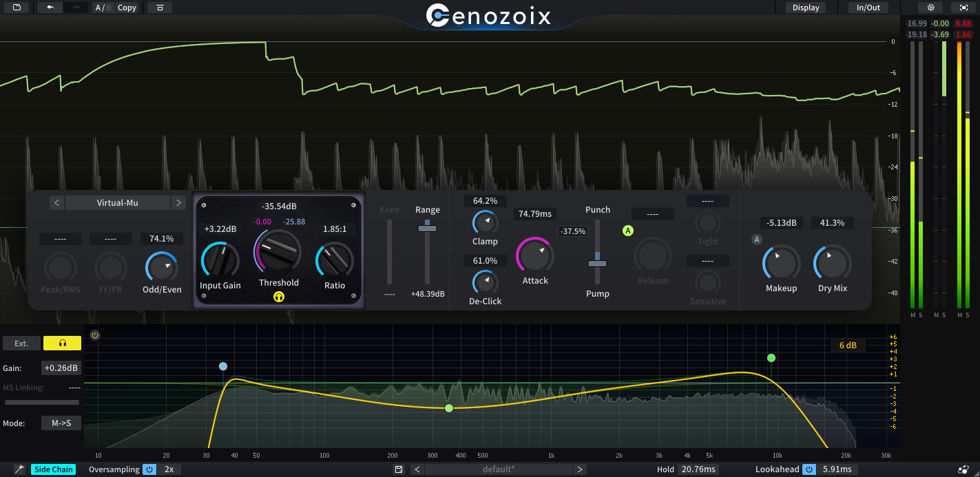Edit the Hold 20.76ms value
This screenshot has width=980, height=477.
(698, 469)
